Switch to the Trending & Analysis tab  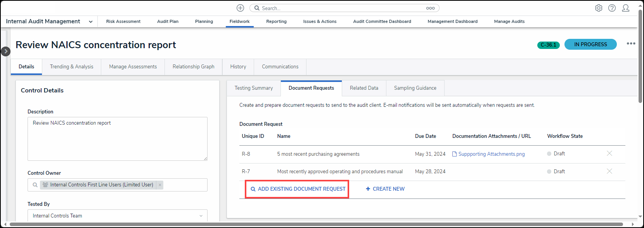71,67
